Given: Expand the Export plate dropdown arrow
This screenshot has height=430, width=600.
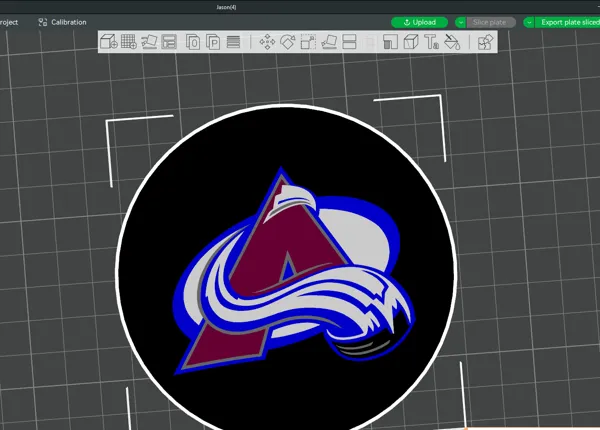Looking at the screenshot, I should tap(529, 22).
